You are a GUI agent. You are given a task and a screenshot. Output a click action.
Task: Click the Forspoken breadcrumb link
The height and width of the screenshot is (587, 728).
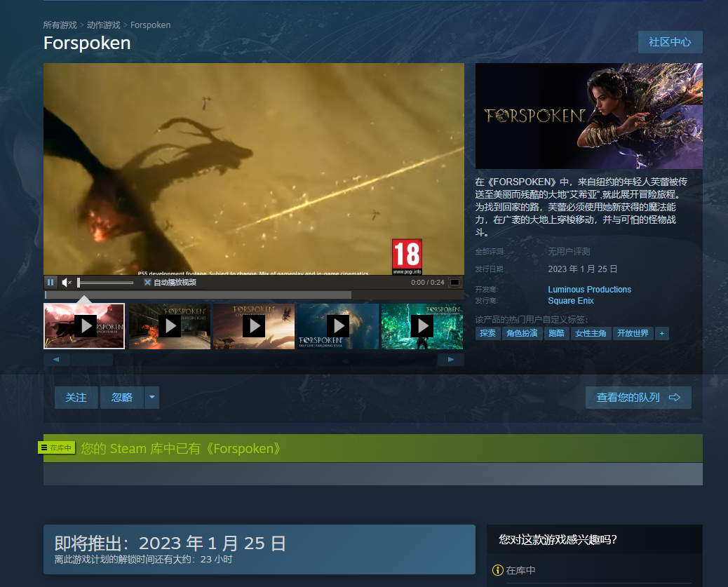click(x=150, y=25)
